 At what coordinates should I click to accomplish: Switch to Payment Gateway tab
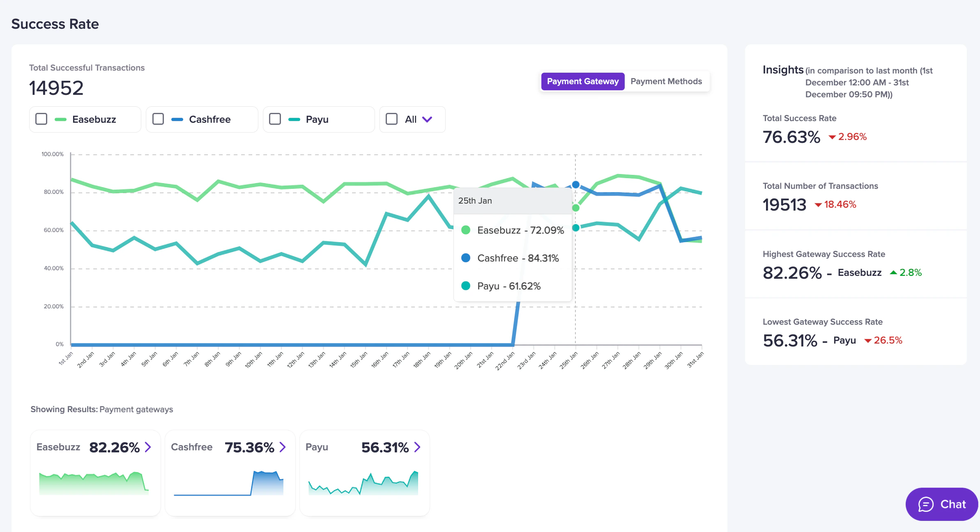(582, 81)
